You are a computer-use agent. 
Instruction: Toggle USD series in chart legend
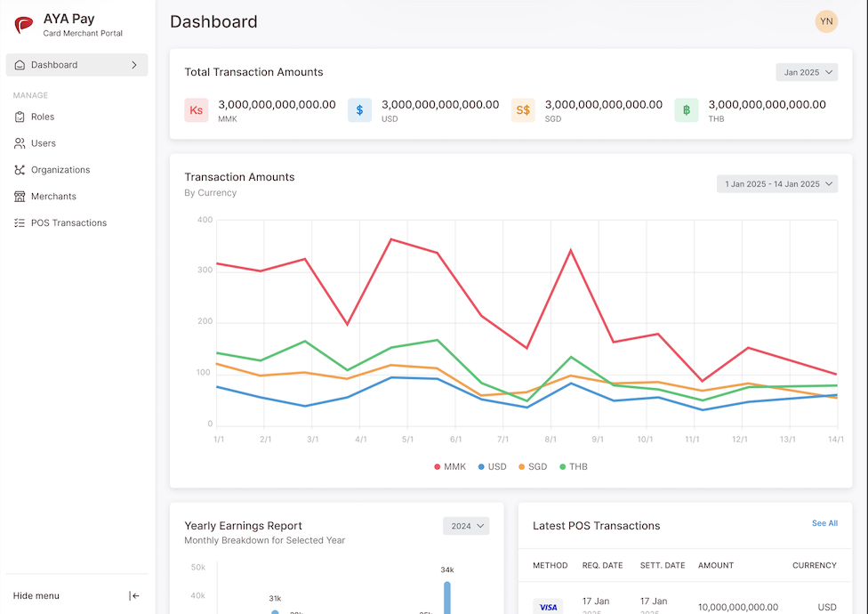[492, 467]
